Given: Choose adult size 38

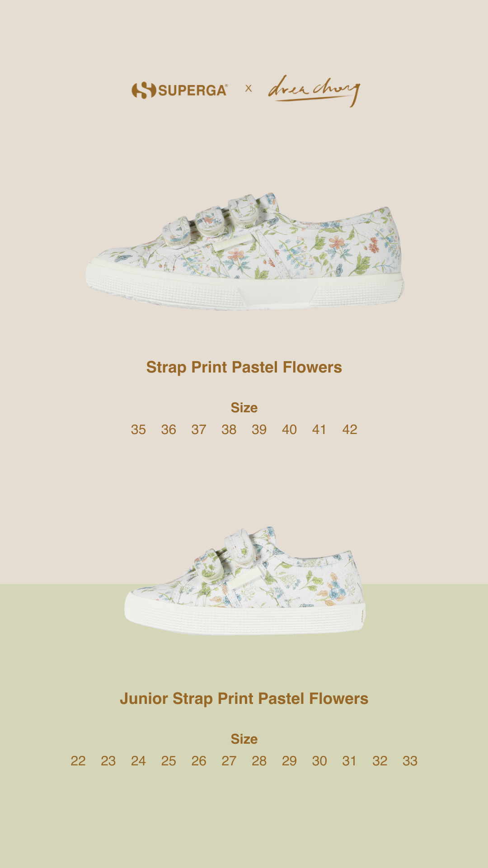Looking at the screenshot, I should [x=229, y=429].
